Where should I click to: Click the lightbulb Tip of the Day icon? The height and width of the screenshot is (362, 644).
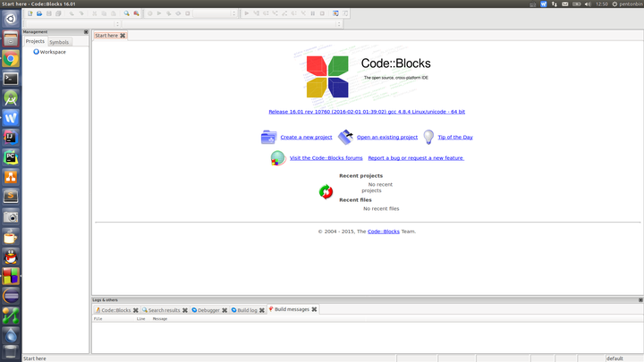[428, 137]
